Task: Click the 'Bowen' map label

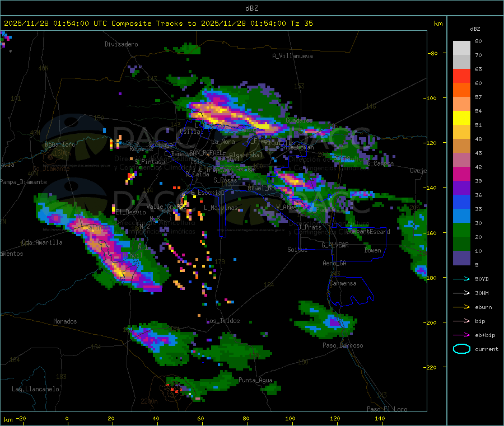Action: pyautogui.click(x=373, y=250)
